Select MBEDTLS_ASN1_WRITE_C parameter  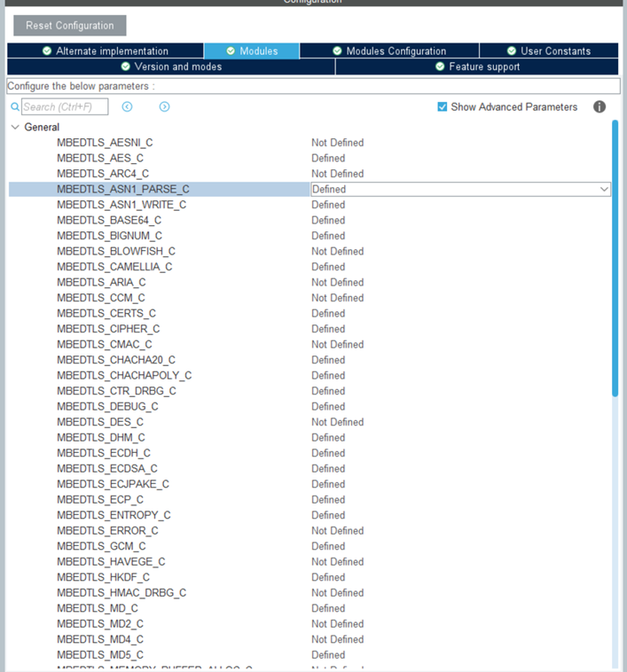(x=121, y=205)
